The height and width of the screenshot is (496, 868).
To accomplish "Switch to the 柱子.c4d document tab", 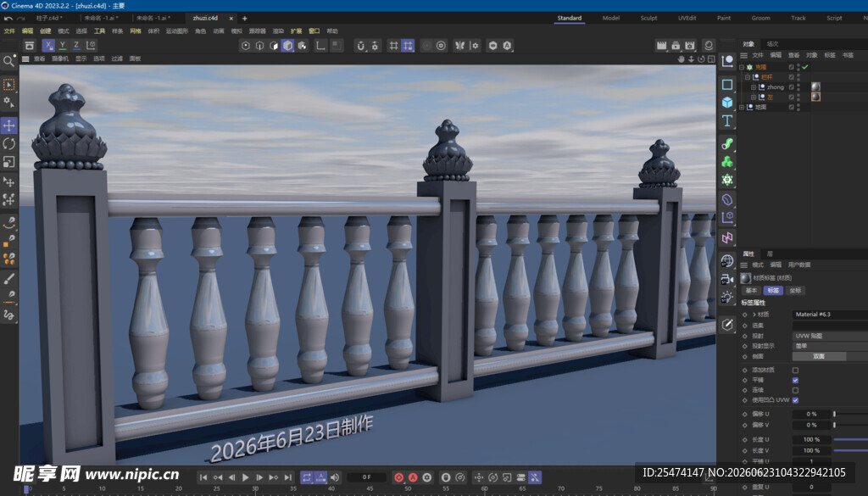I will (48, 18).
